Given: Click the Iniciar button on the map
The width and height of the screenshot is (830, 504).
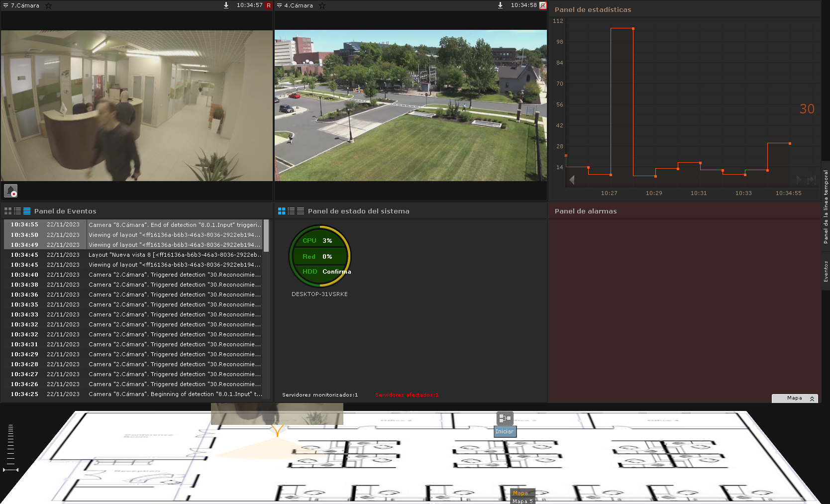Looking at the screenshot, I should (x=505, y=431).
